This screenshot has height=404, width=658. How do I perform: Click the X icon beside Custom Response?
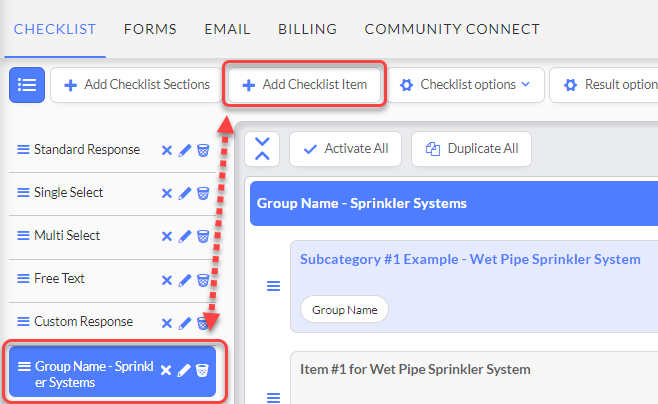tap(167, 323)
